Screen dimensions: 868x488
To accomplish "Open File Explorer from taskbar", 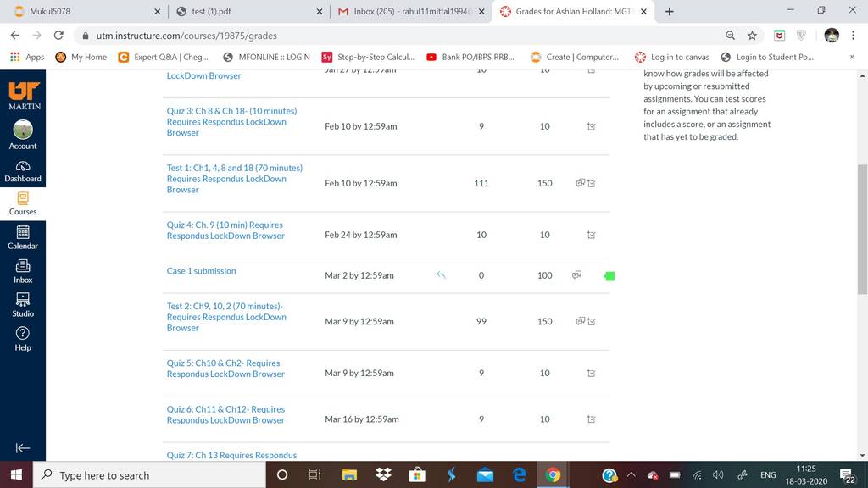I will (x=349, y=474).
